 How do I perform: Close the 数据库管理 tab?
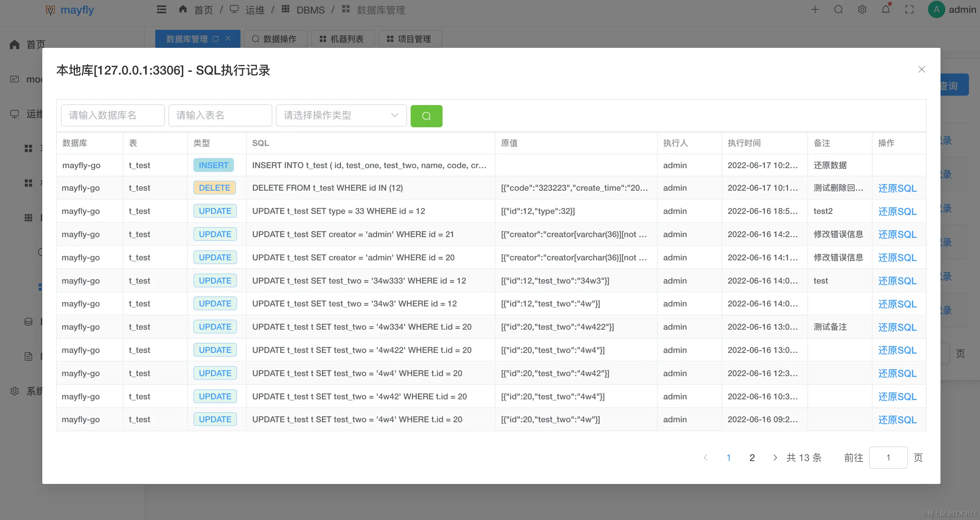click(x=228, y=38)
